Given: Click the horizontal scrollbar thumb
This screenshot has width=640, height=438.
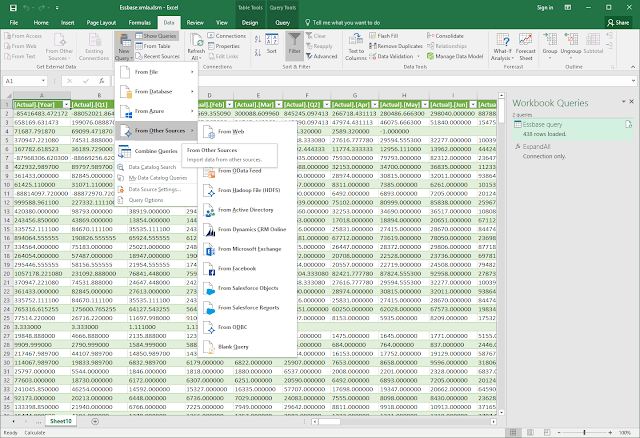Looking at the screenshot, I should [x=329, y=422].
